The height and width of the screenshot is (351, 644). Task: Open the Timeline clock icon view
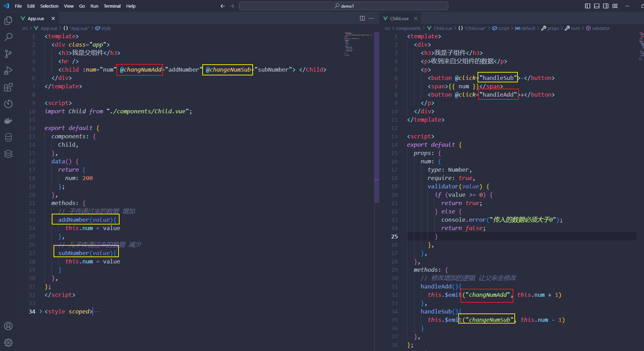click(8, 104)
